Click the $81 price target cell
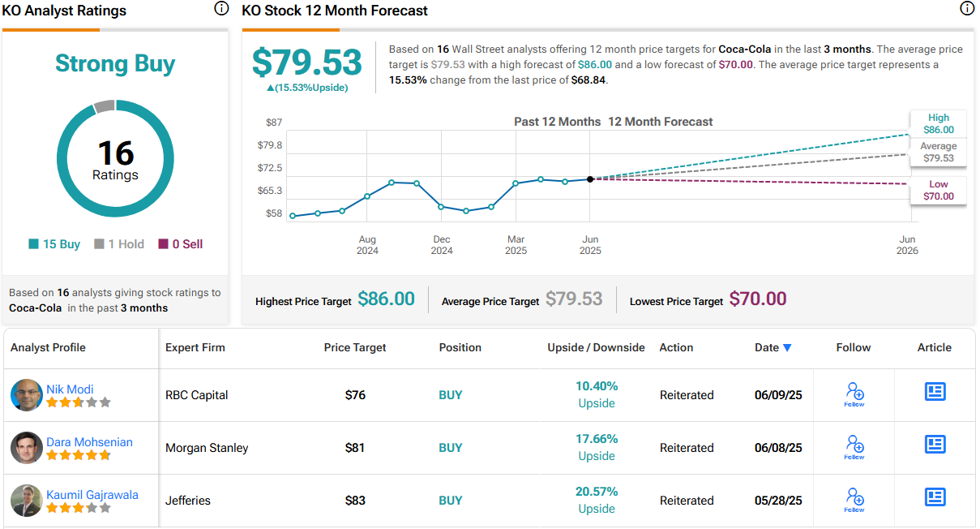The image size is (980, 529). (355, 448)
